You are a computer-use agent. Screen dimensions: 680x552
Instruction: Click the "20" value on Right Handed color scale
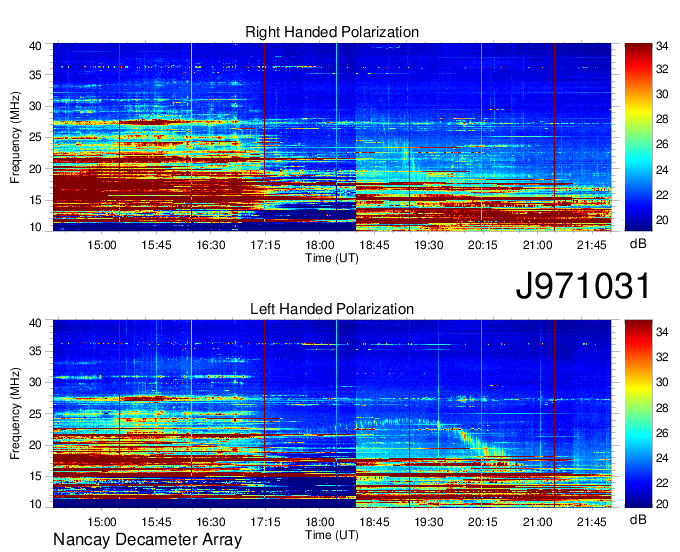662,220
